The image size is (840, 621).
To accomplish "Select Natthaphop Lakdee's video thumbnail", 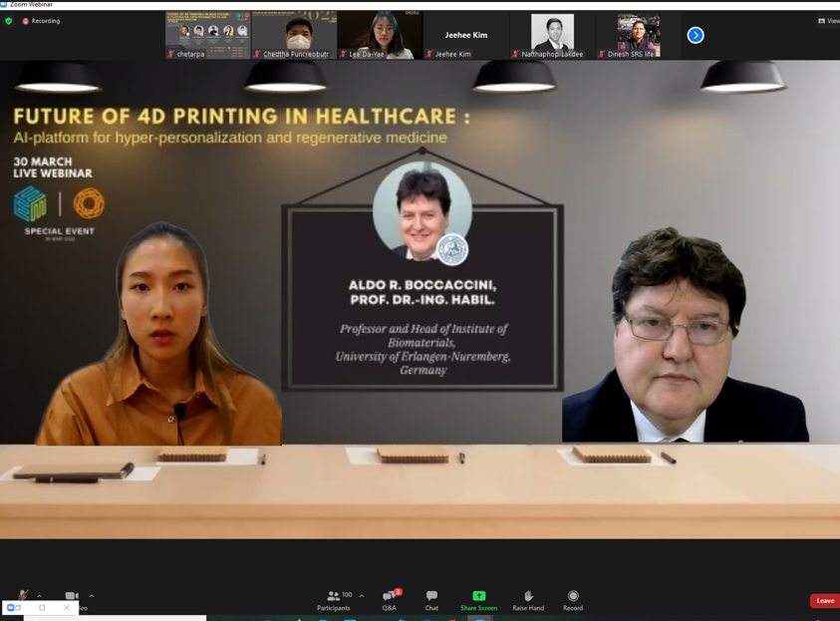I will point(552,36).
